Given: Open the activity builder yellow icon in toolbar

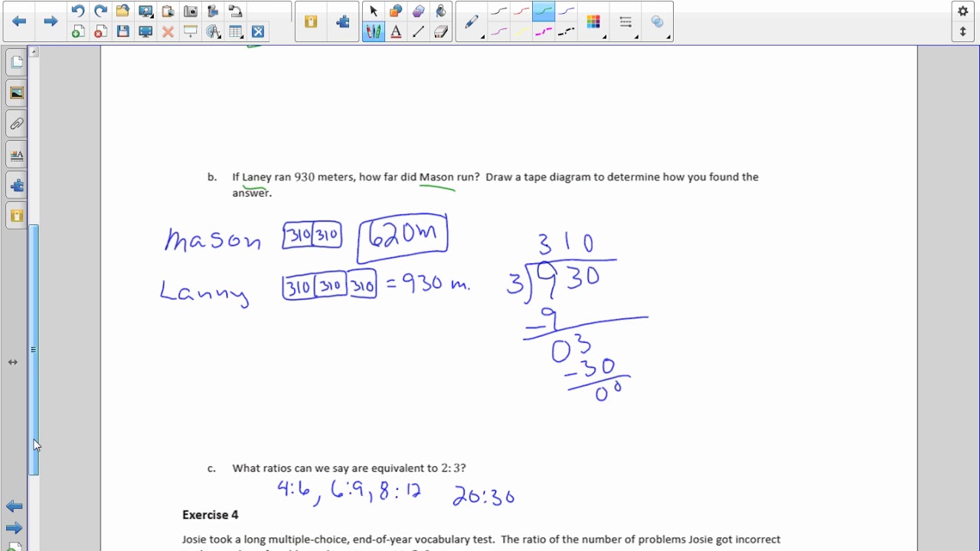Looking at the screenshot, I should [310, 21].
